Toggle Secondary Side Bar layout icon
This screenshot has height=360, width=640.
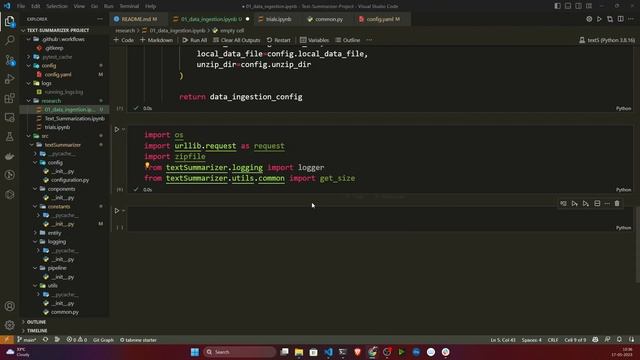coord(578,6)
